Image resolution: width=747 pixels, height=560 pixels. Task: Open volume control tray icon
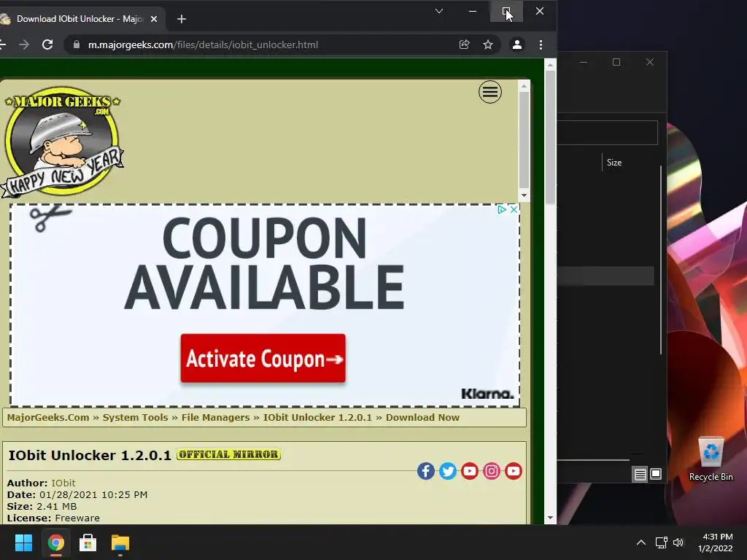(678, 542)
